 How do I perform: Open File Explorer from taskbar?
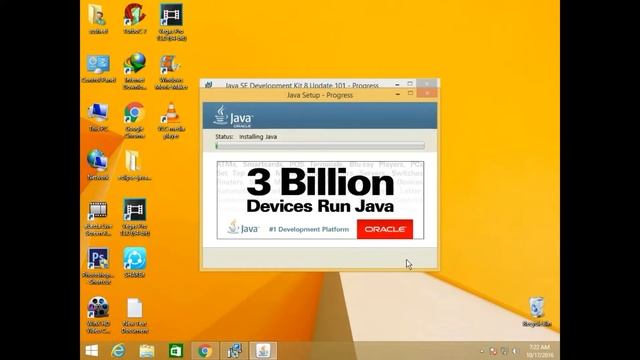147,351
